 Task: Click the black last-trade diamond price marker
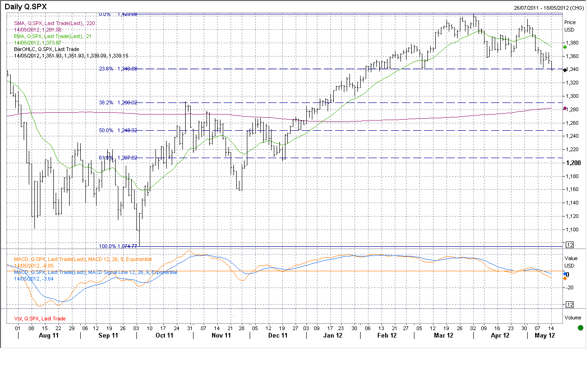click(x=565, y=70)
